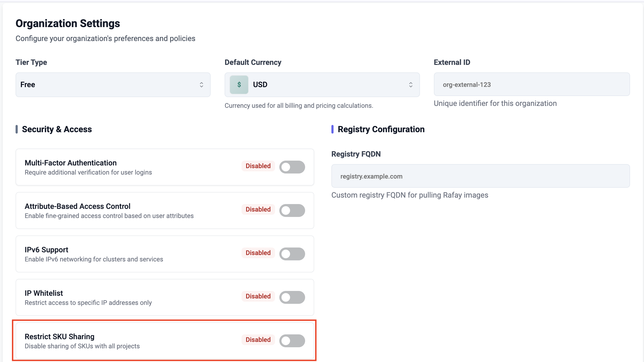Click the Default Currency chevron arrows
The image size is (644, 362).
click(x=411, y=85)
